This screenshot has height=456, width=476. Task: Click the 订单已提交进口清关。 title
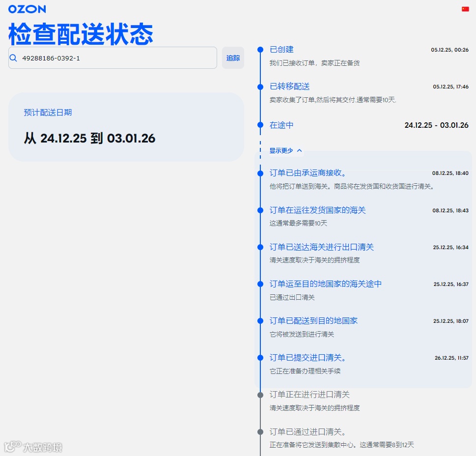click(x=308, y=358)
